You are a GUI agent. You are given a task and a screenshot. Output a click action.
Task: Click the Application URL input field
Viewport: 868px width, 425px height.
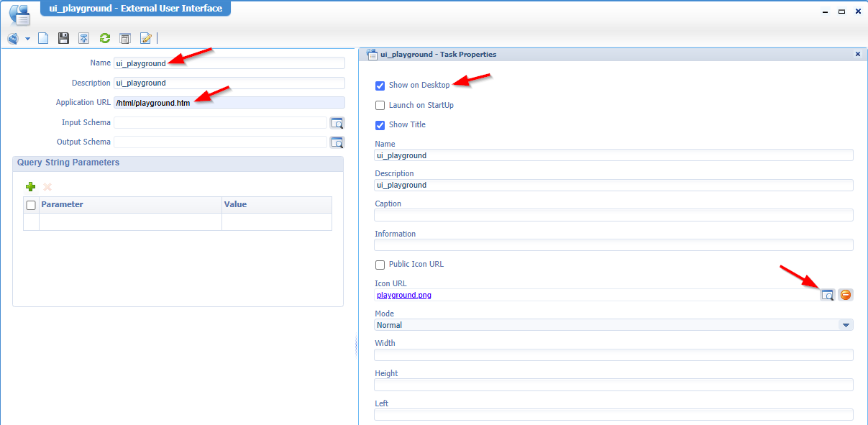(x=229, y=103)
